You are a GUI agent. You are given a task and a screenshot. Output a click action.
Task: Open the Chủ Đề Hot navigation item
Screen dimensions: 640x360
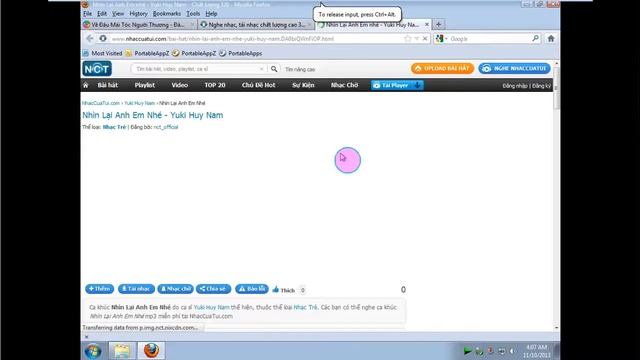point(258,85)
